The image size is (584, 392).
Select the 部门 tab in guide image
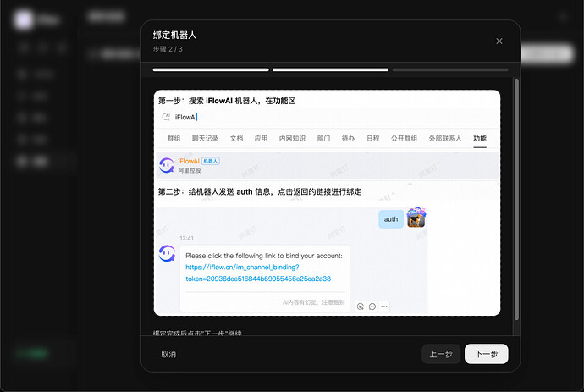pos(323,139)
